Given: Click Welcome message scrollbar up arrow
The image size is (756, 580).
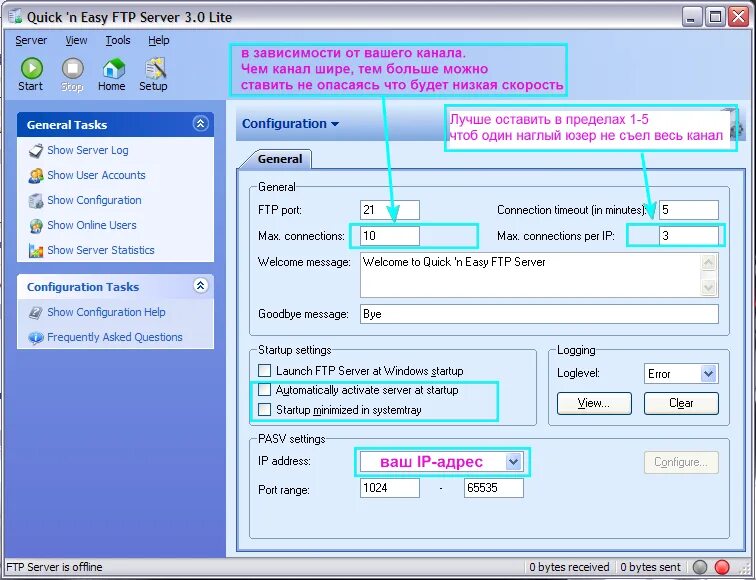Looking at the screenshot, I should click(709, 263).
